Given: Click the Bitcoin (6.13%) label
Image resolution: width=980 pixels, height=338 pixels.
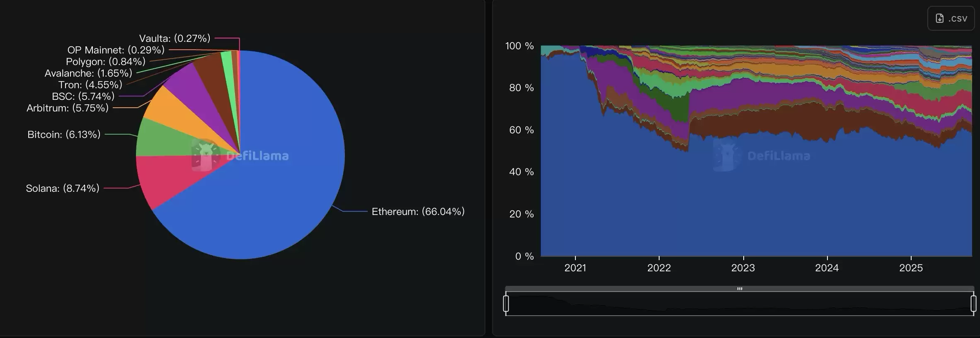Looking at the screenshot, I should 64,135.
